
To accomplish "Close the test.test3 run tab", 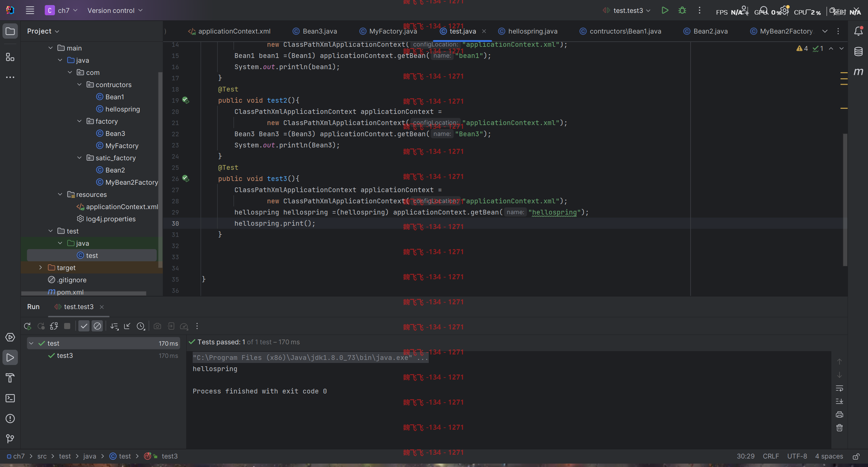I will (102, 307).
